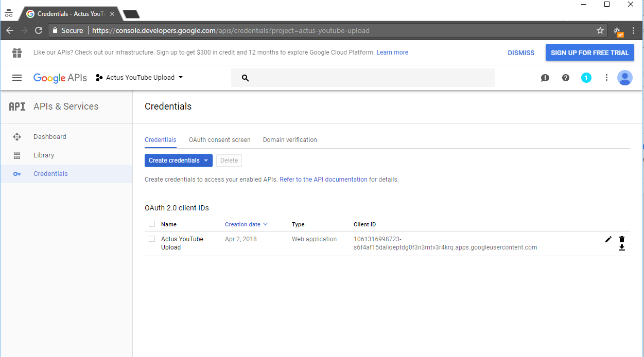
Task: Edit the Actus YouTube Upload OAuth client
Action: (x=608, y=239)
